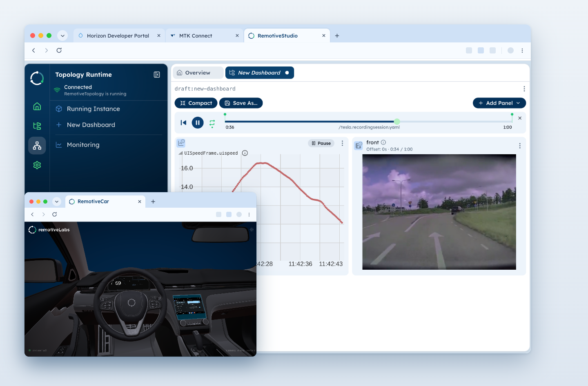Open a new tab in RemotiveCar window
The image size is (588, 386).
pos(153,202)
